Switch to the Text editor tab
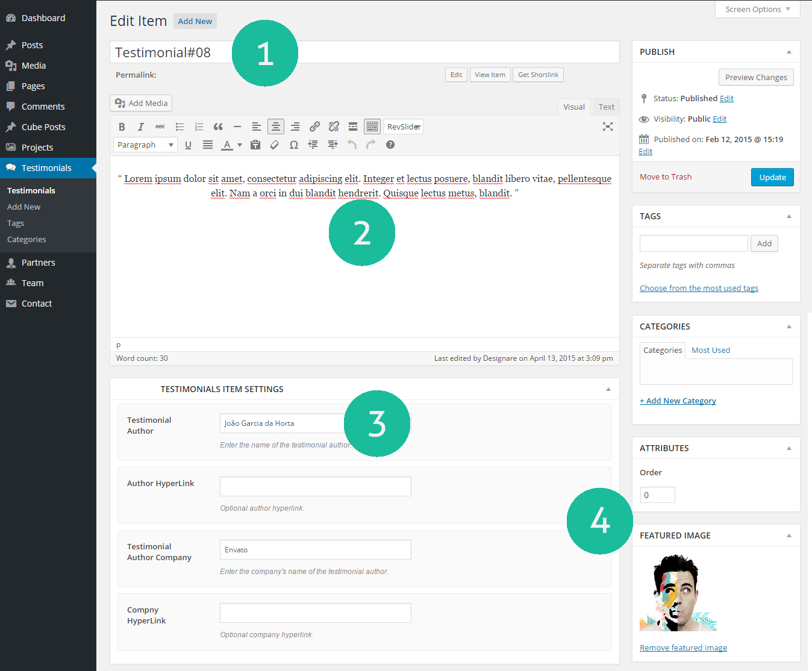Image resolution: width=812 pixels, height=671 pixels. point(606,107)
